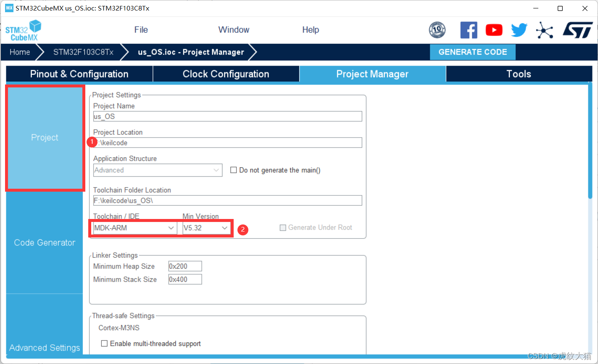Open the Window menu
This screenshot has height=364, width=598.
(234, 30)
